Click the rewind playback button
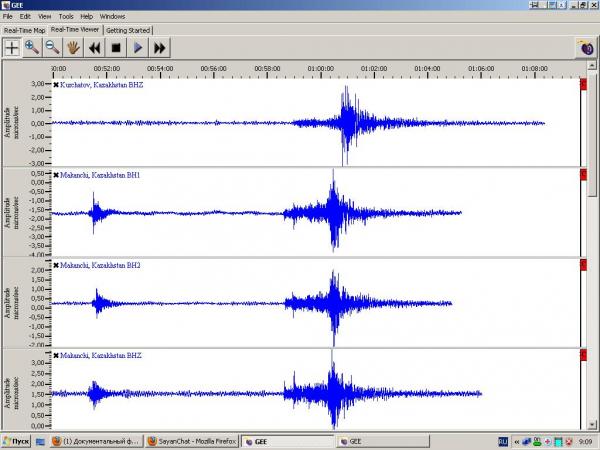The width and height of the screenshot is (600, 450). (x=95, y=48)
